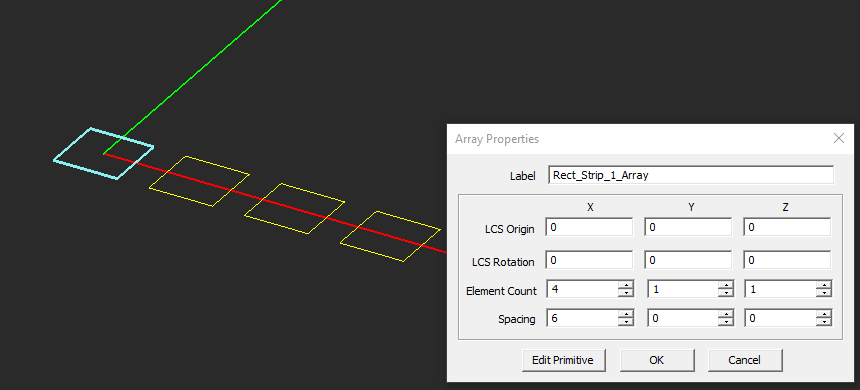Close the Array Properties window
Screen dimensions: 860x390
coord(839,138)
